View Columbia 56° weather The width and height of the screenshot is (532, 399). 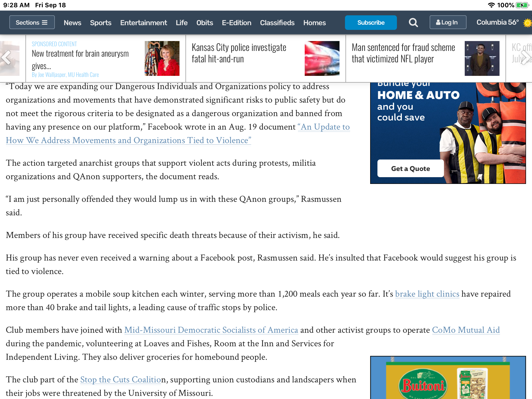(x=497, y=22)
